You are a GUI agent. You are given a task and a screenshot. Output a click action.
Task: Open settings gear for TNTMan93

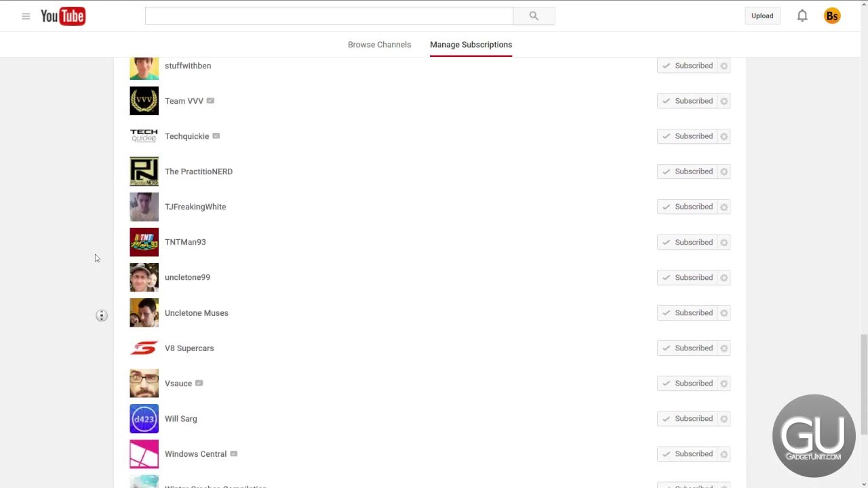(x=724, y=242)
